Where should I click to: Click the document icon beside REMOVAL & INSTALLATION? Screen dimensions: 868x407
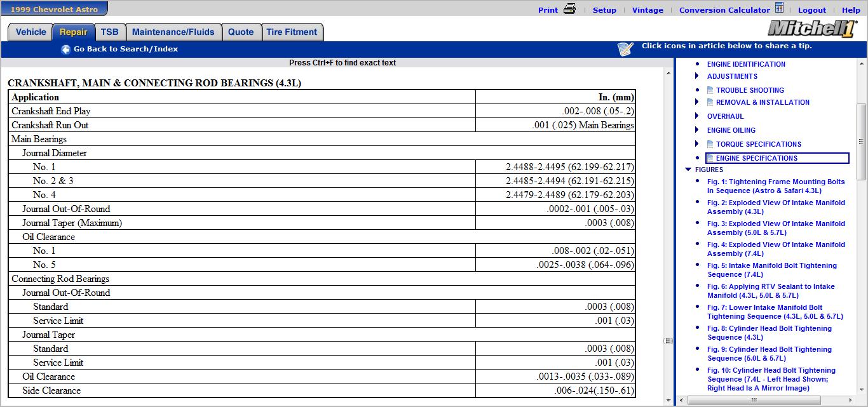tap(710, 102)
